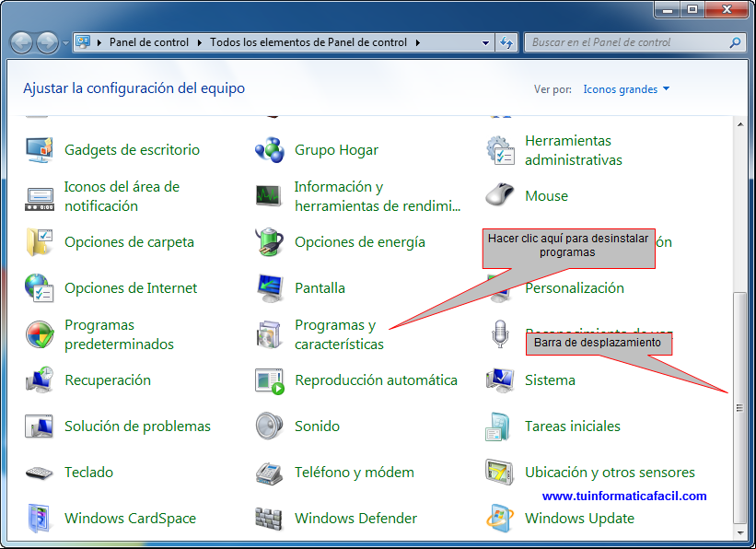This screenshot has width=756, height=549.
Task: Click the Recuperación icon
Action: (39, 380)
